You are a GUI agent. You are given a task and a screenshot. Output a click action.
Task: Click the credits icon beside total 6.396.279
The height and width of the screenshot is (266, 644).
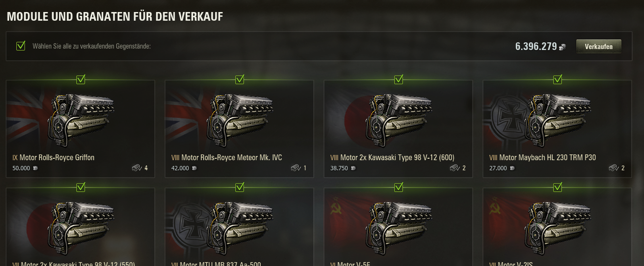pyautogui.click(x=562, y=47)
